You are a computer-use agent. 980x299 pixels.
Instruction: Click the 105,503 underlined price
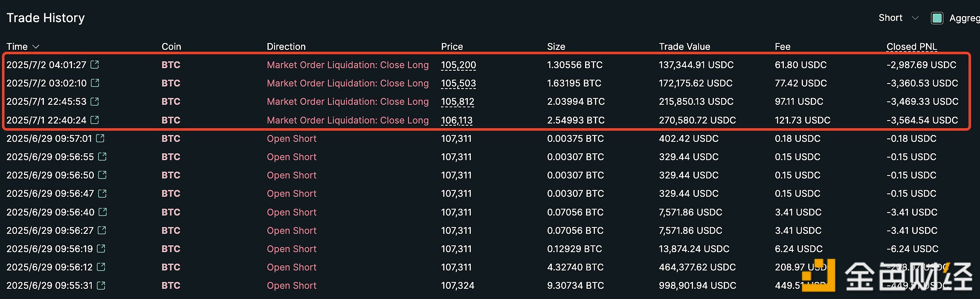[x=458, y=83]
